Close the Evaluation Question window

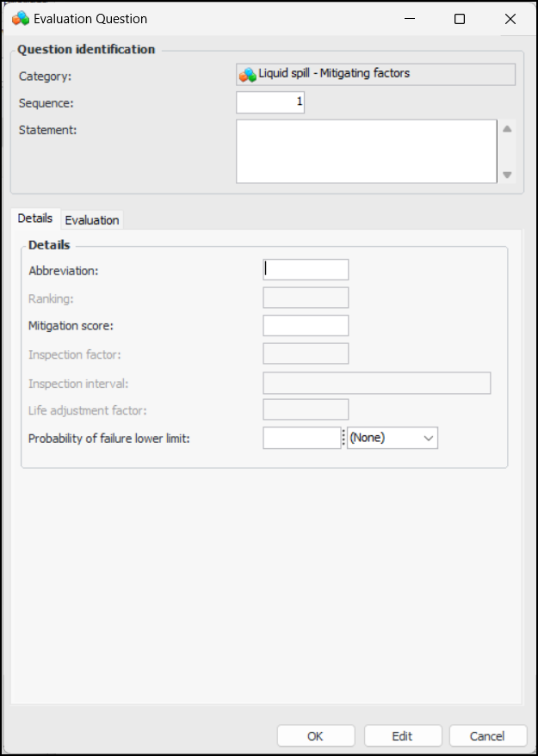click(510, 19)
